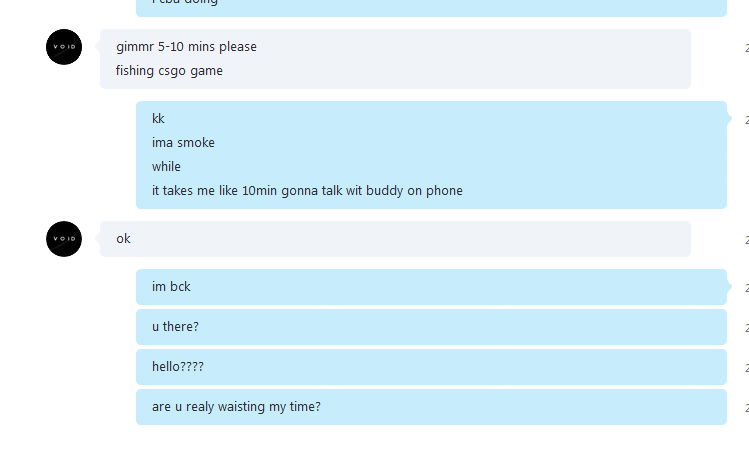Click the "ok" reply bubble
This screenshot has width=749, height=469.
395,239
